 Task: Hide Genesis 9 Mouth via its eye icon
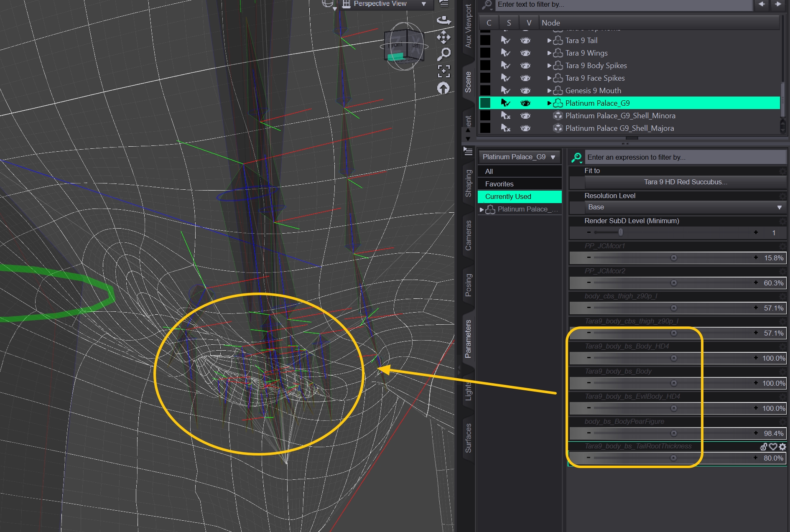[x=525, y=91]
